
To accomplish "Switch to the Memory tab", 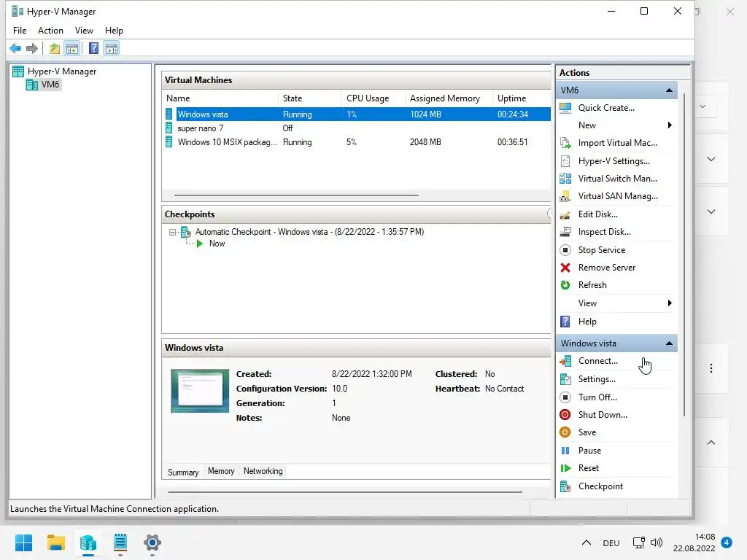I will [x=221, y=471].
